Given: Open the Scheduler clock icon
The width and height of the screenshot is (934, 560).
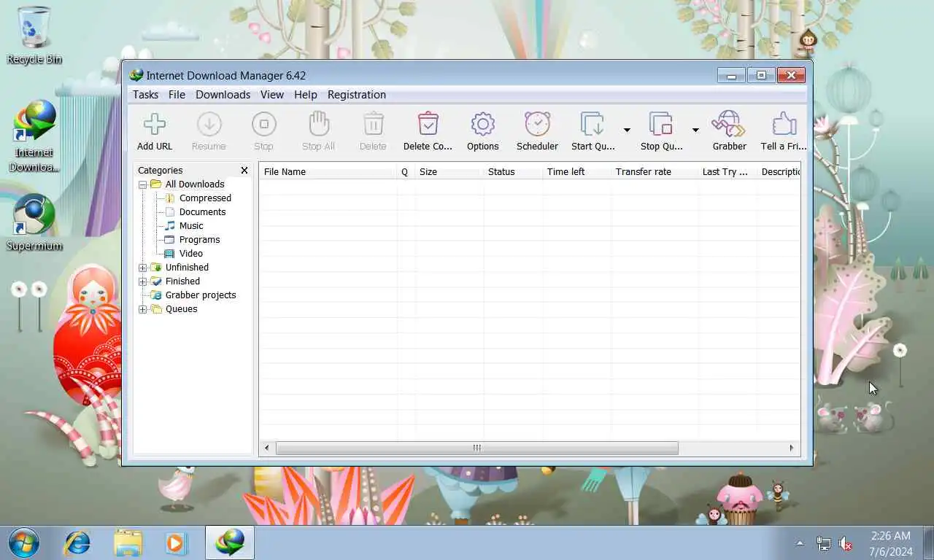Looking at the screenshot, I should [537, 125].
